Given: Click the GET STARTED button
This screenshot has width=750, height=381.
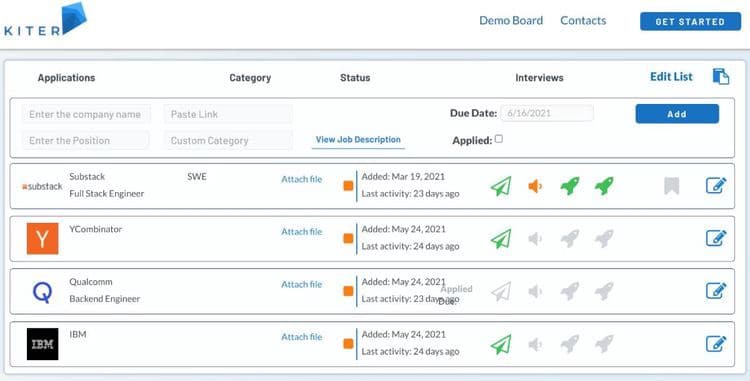Looking at the screenshot, I should point(690,22).
